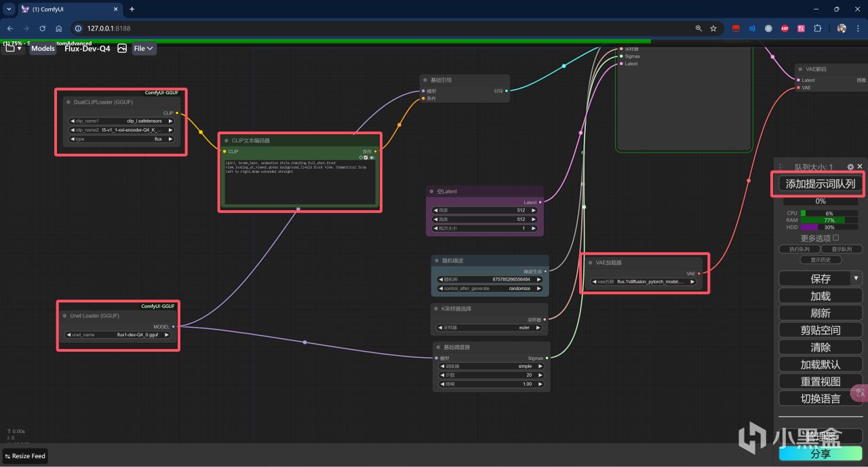Screen dimensions: 868x467
Task: Click the 剪贴空间 button
Action: (x=820, y=330)
